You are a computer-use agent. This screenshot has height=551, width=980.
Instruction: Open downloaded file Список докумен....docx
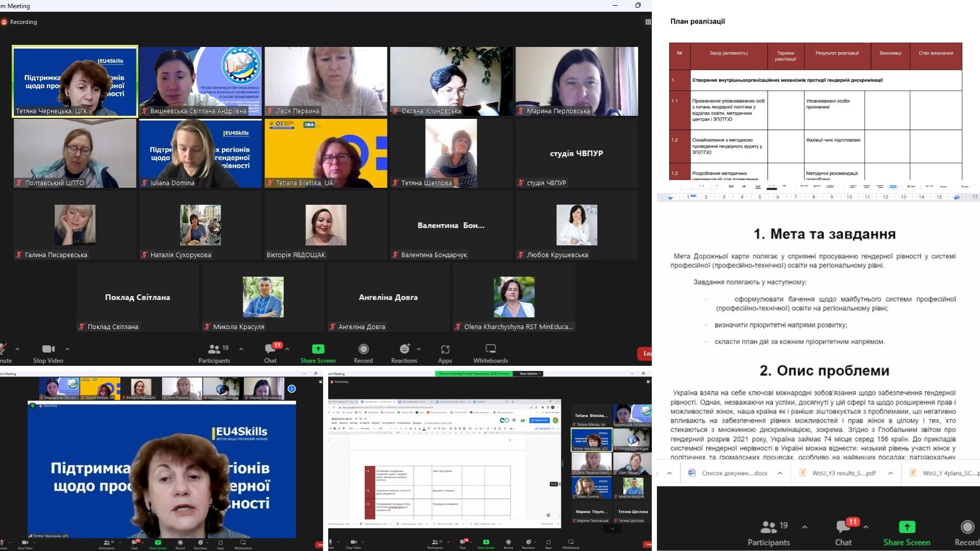pos(727,473)
